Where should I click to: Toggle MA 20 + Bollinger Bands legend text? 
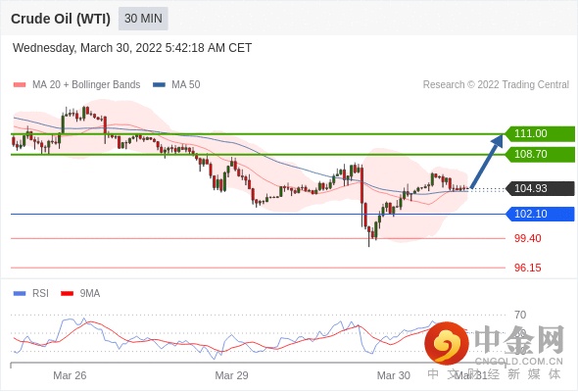pos(86,85)
